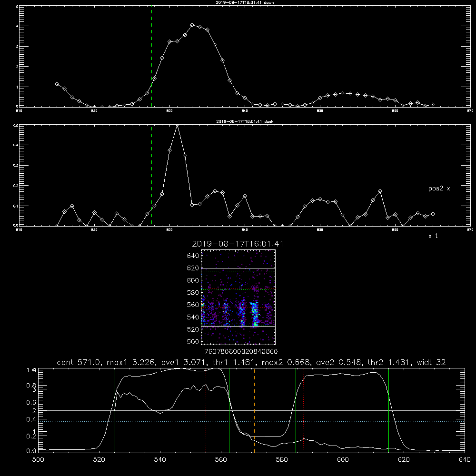The height and width of the screenshot is (476, 476).
Task: Click the orange dashed center line in bottom plot
Action: point(254,410)
